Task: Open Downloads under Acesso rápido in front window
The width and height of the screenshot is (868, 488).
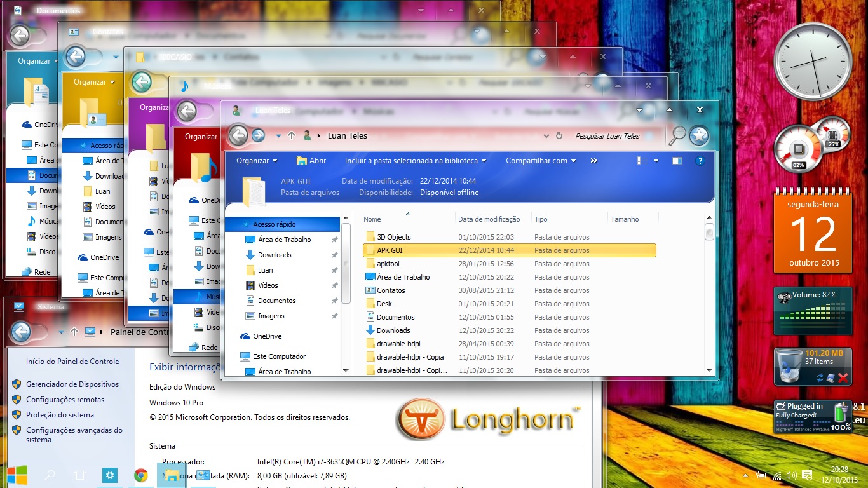Action: click(275, 255)
